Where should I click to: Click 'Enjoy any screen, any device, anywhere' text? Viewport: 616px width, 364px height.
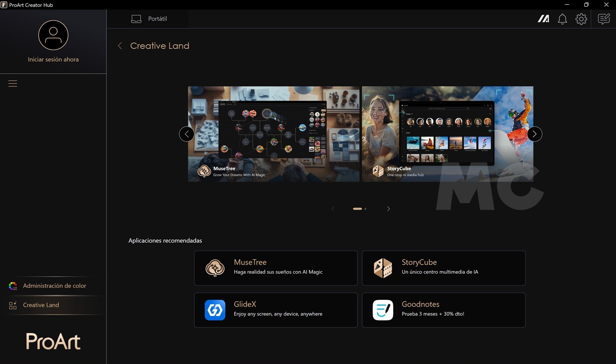coord(278,314)
